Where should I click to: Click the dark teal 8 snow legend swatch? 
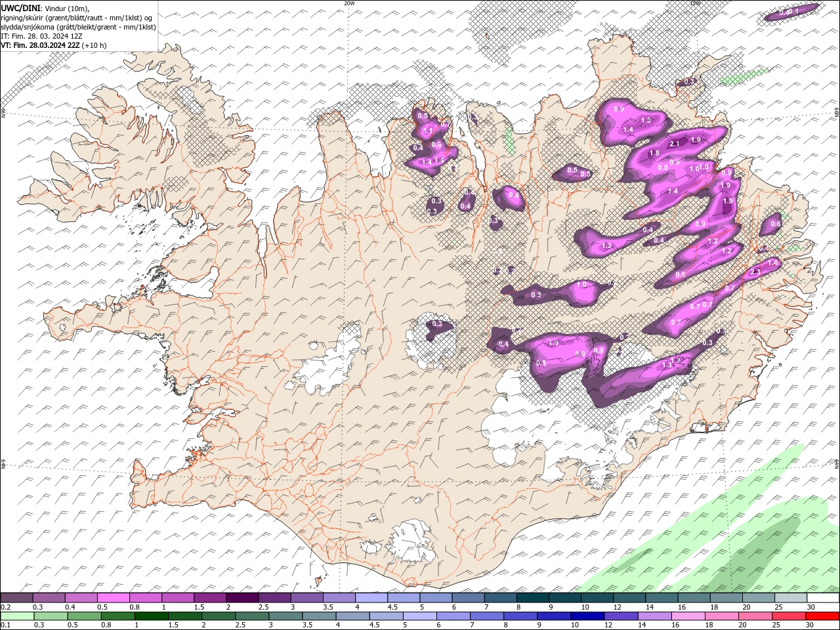click(x=533, y=598)
